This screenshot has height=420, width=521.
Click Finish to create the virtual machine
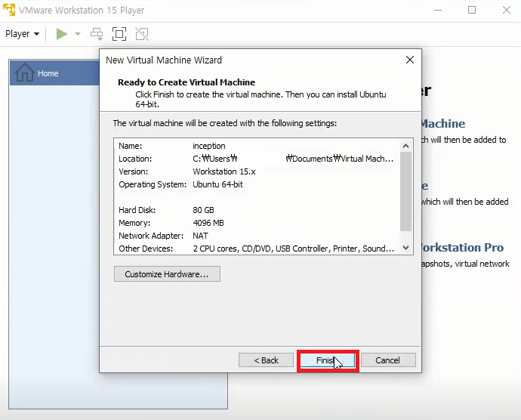click(328, 360)
